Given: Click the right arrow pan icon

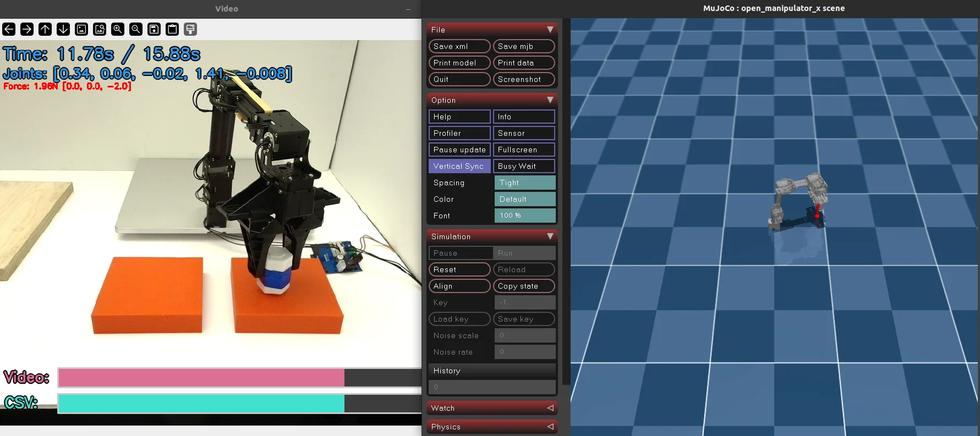Looking at the screenshot, I should tap(27, 29).
